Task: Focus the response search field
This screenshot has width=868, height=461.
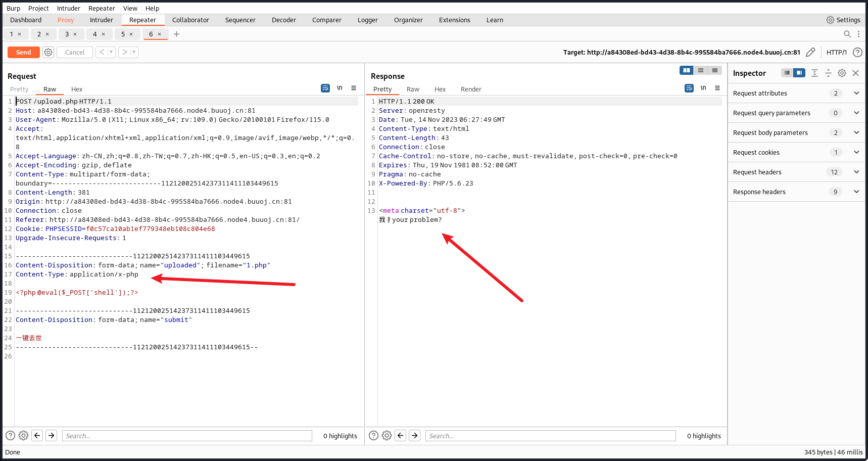Action: pos(551,436)
